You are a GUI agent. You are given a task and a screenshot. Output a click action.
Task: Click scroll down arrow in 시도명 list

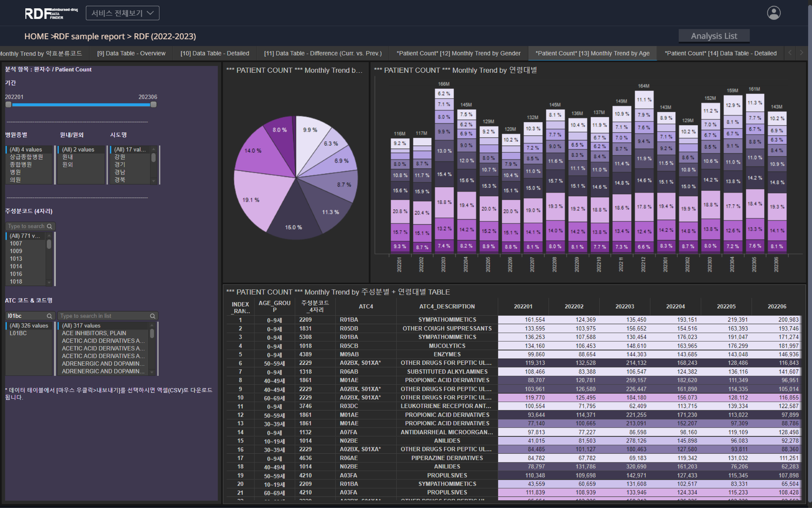[x=154, y=181]
